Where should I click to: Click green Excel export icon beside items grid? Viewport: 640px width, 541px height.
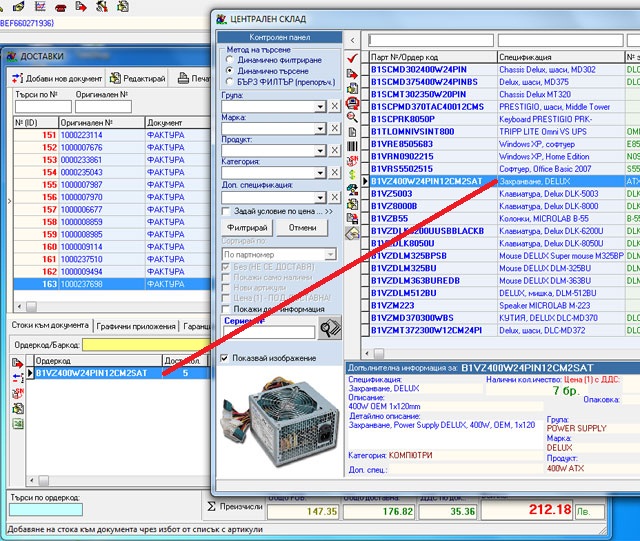tap(18, 424)
